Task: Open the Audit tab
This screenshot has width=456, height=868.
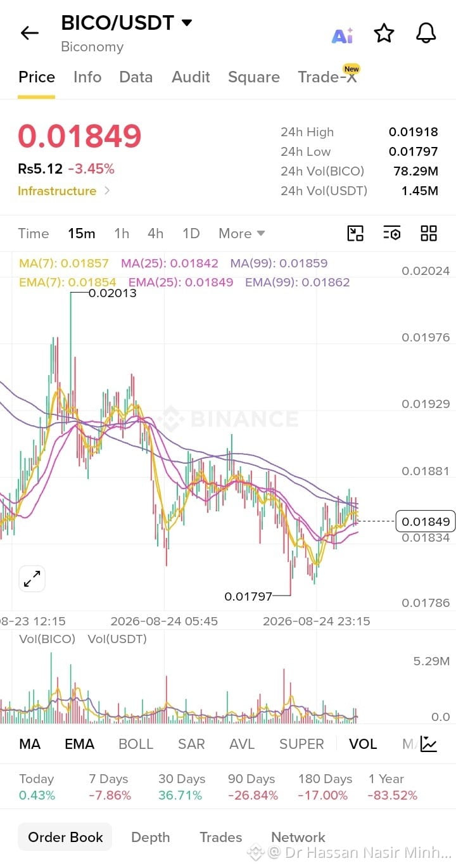Action: [x=191, y=77]
